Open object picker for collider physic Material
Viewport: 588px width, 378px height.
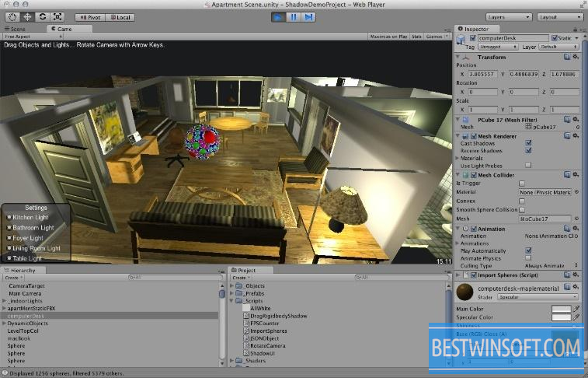pyautogui.click(x=577, y=192)
